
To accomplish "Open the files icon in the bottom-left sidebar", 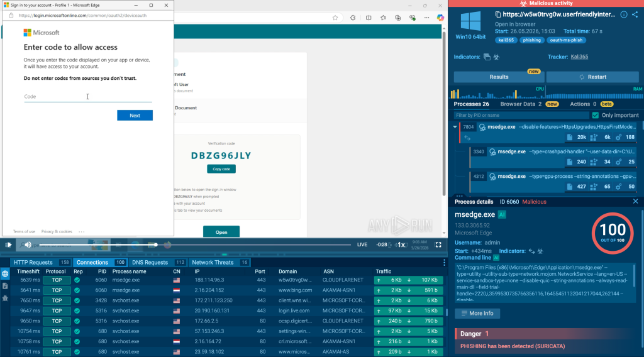I will pyautogui.click(x=5, y=286).
